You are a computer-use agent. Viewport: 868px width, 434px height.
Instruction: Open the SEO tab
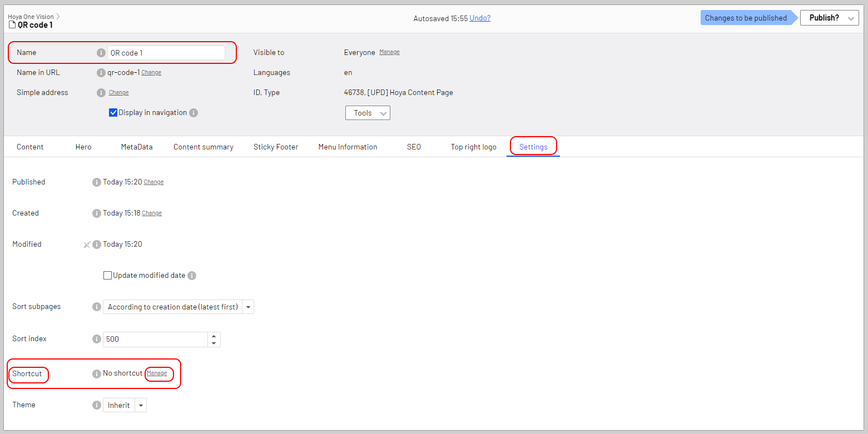414,147
